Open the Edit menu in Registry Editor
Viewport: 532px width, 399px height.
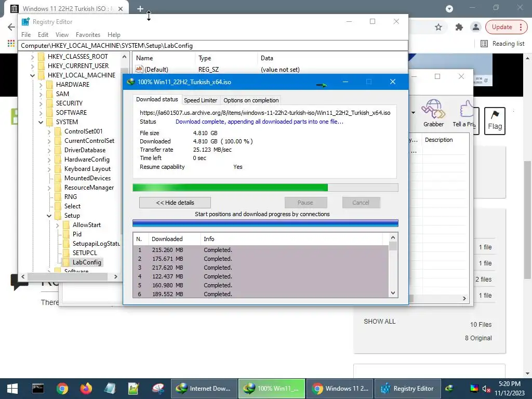(43, 35)
